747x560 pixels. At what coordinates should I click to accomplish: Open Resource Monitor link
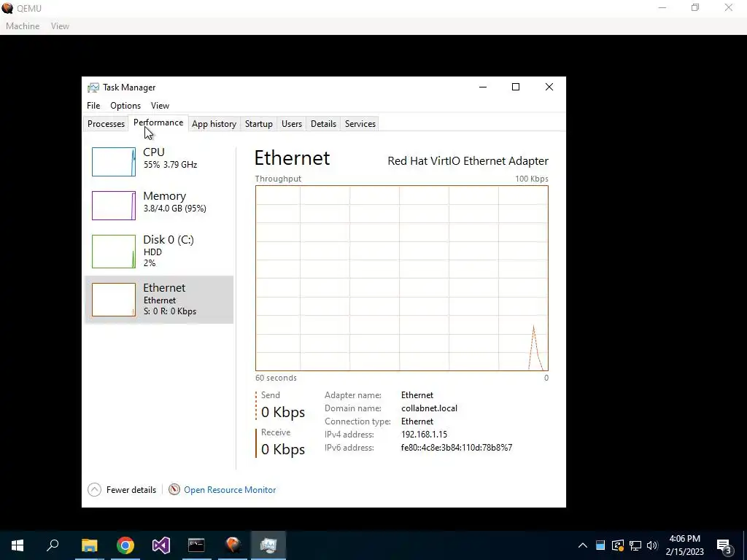click(x=230, y=489)
